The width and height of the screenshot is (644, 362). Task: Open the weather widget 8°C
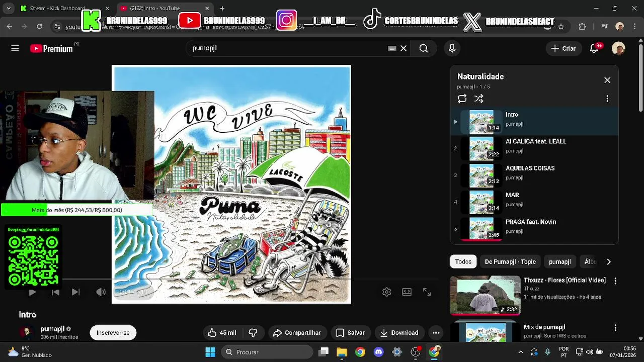coord(30,352)
